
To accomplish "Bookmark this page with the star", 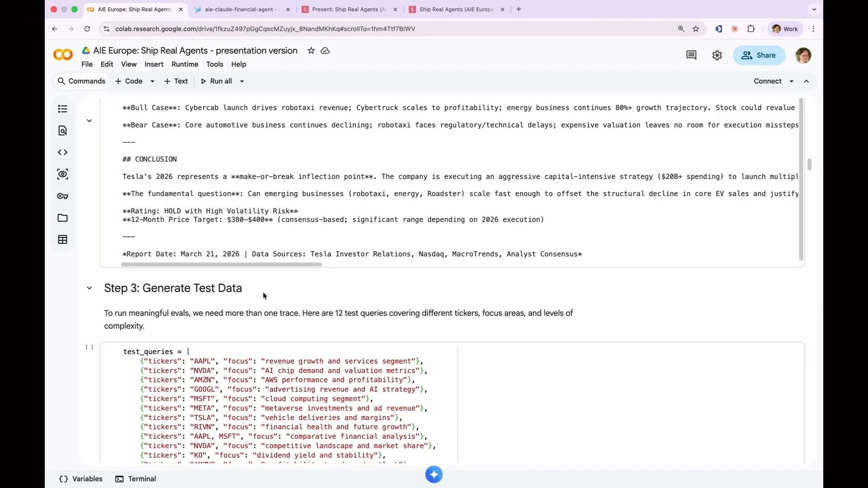I will click(x=696, y=29).
